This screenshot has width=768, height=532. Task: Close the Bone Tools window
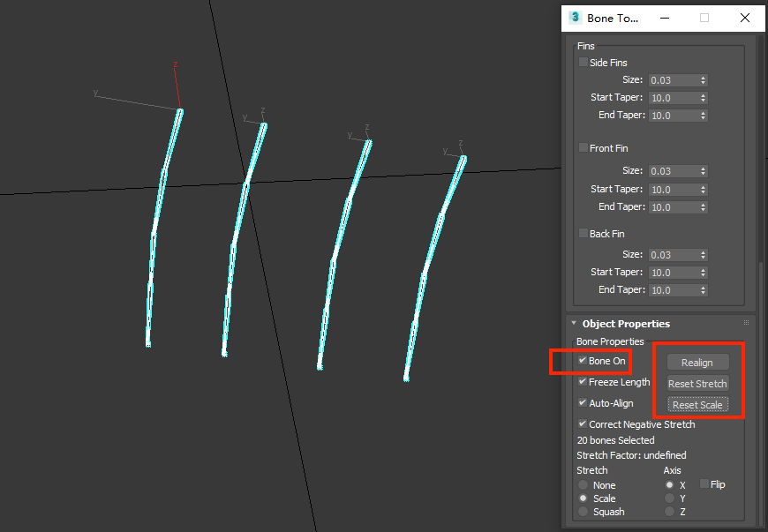[745, 19]
